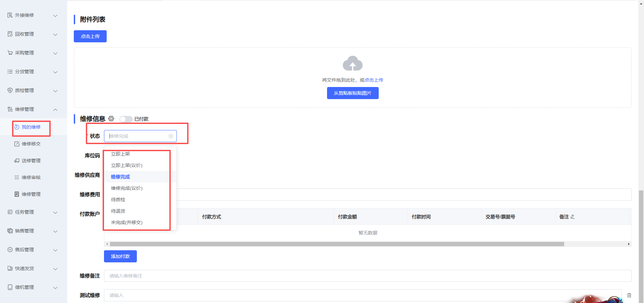
Task: Pick 未完成(并移交) status option
Action: 127,222
